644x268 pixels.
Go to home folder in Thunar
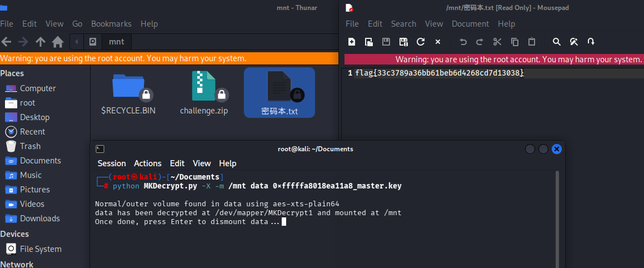coord(57,42)
